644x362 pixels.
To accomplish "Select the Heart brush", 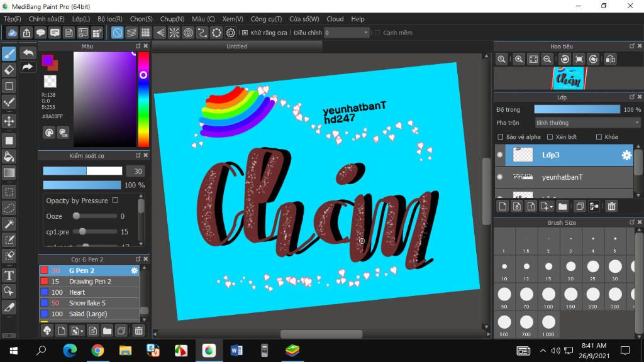I will coord(89,292).
